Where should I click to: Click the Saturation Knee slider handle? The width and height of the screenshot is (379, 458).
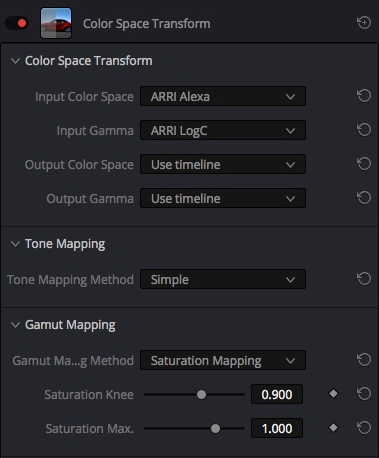click(x=201, y=395)
